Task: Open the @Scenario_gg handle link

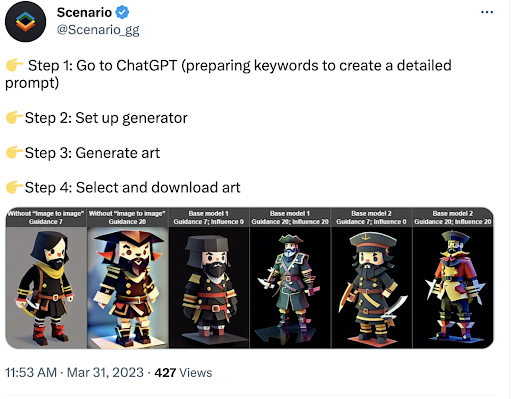Action: point(98,30)
